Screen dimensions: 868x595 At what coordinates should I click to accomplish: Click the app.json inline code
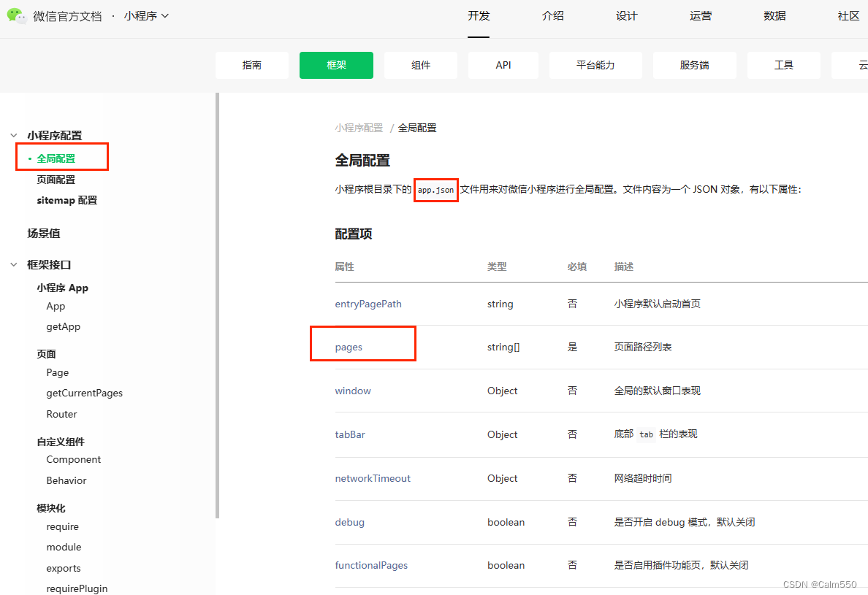[435, 190]
